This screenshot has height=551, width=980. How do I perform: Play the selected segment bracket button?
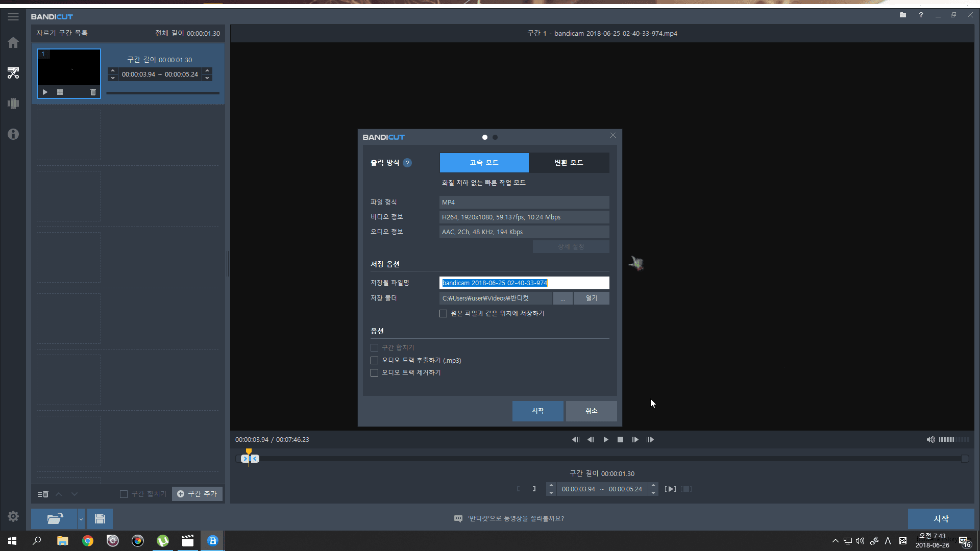[671, 489]
